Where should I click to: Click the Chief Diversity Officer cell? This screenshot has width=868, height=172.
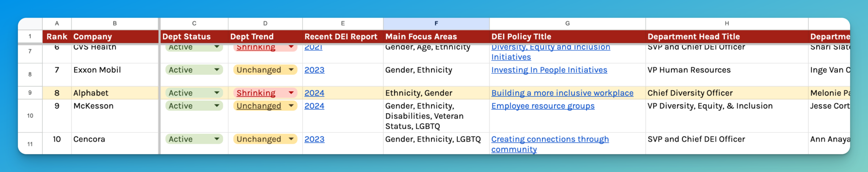click(x=726, y=93)
